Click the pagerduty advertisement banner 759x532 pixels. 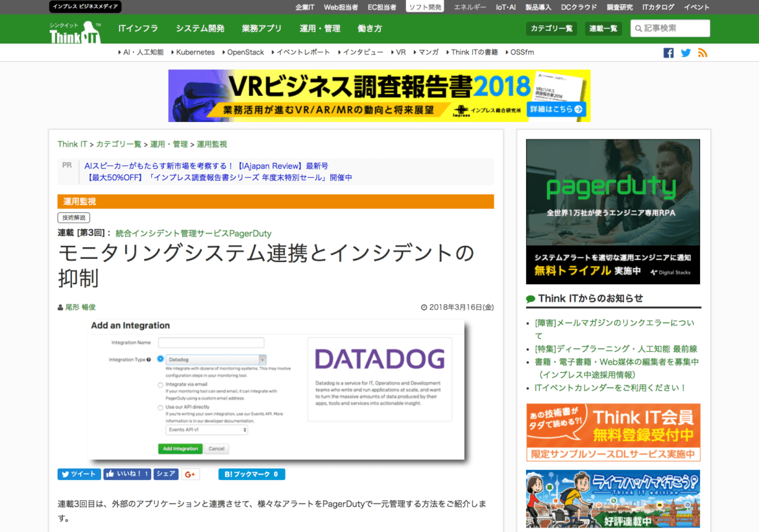click(x=613, y=212)
